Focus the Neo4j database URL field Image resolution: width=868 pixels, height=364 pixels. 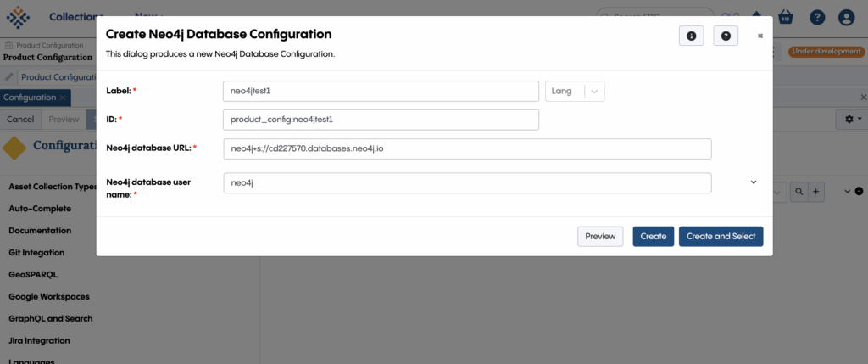coord(467,148)
